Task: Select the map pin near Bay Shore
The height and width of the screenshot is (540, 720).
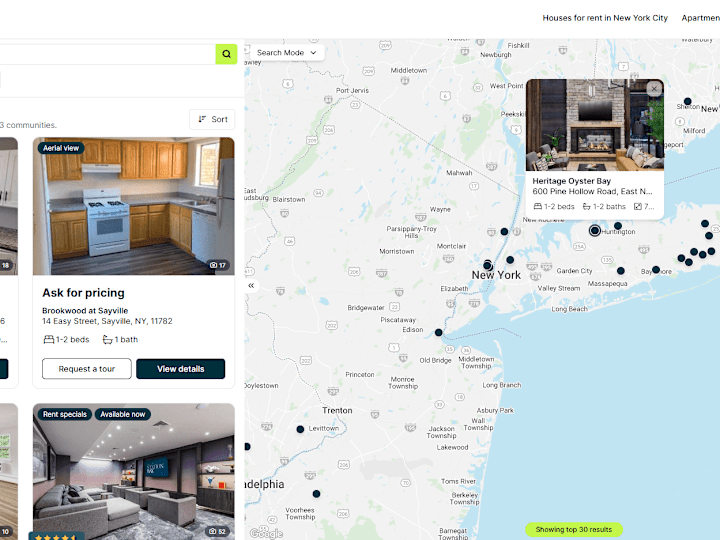Action: 656,270
